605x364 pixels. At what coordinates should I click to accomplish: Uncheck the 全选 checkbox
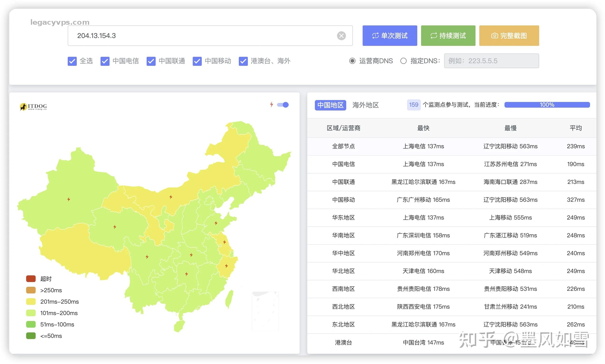tap(72, 61)
